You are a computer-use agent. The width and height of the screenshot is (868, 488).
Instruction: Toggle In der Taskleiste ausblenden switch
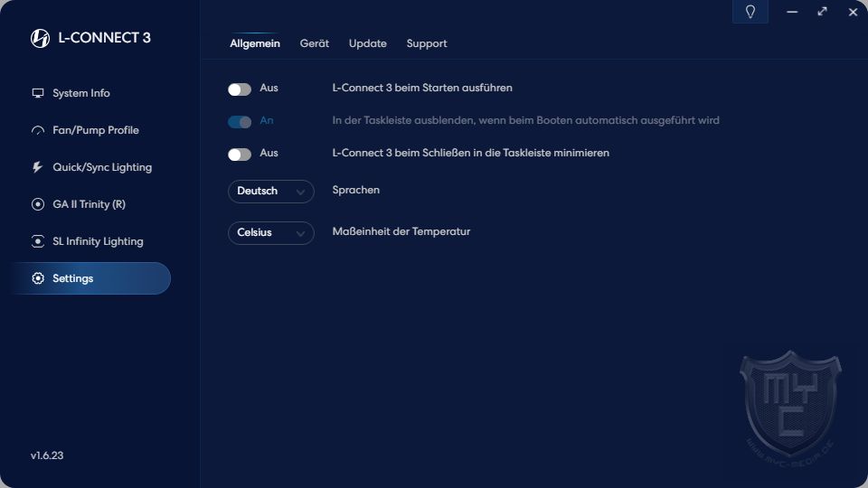(x=240, y=122)
